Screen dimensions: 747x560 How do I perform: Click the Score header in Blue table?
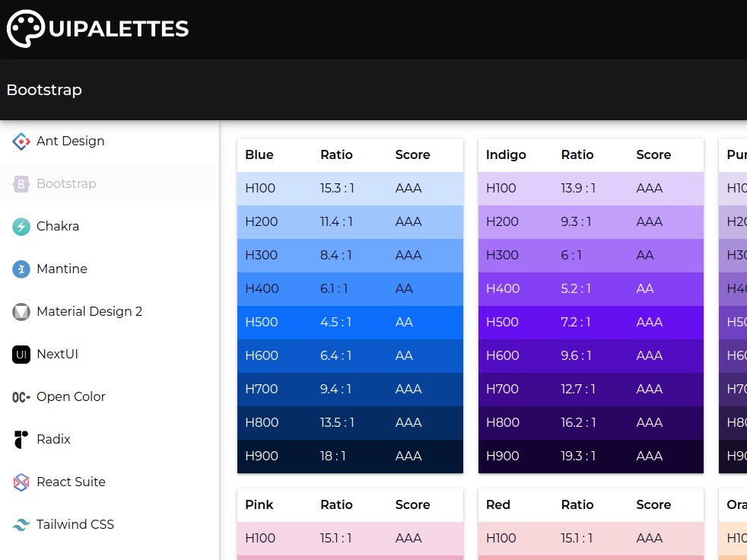412,155
